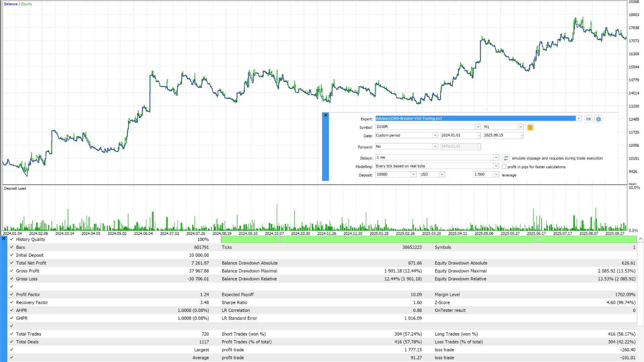The width and height of the screenshot is (644, 362).
Task: Open expert properties gear icon
Action: coord(598,119)
